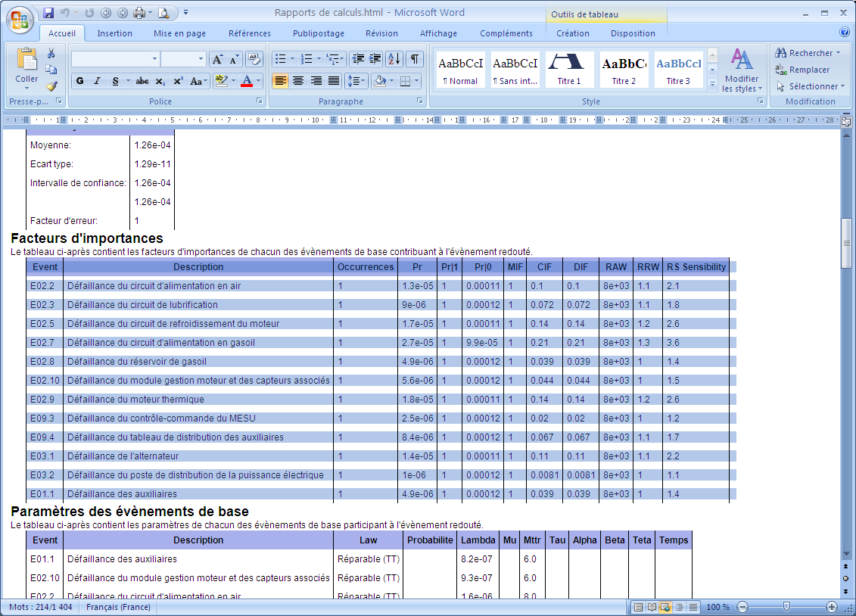Switch to full screen reading view
This screenshot has width=856, height=616.
pos(652,607)
